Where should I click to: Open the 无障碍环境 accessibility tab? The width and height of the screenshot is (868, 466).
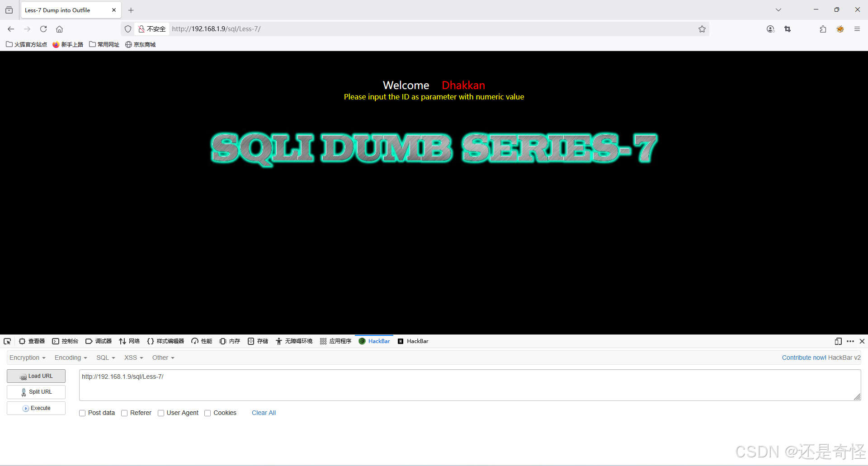tap(294, 341)
